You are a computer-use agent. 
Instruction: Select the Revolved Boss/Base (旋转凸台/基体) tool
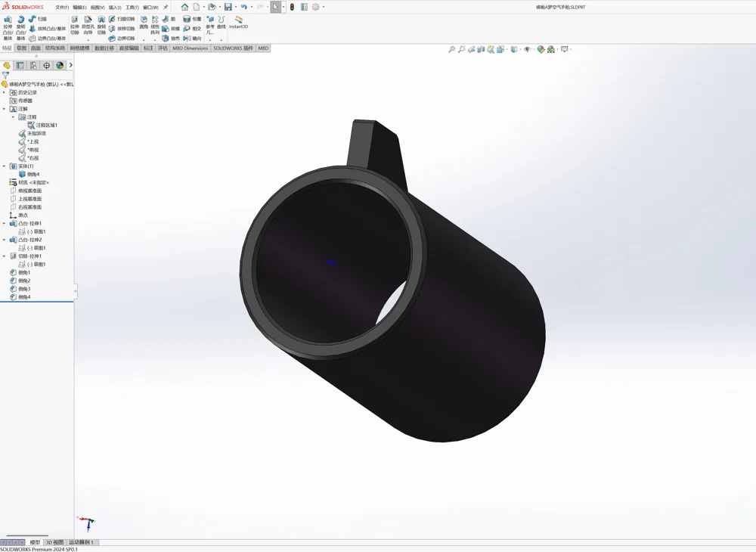pos(20,28)
